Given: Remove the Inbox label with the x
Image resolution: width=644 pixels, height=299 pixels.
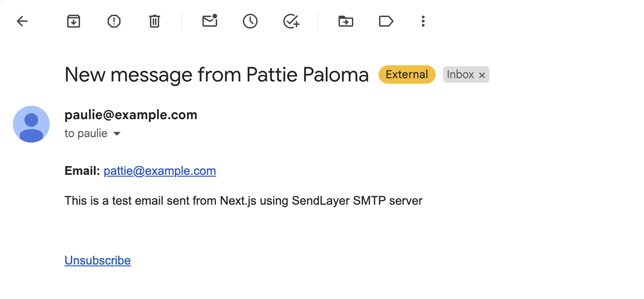Looking at the screenshot, I should (x=482, y=75).
